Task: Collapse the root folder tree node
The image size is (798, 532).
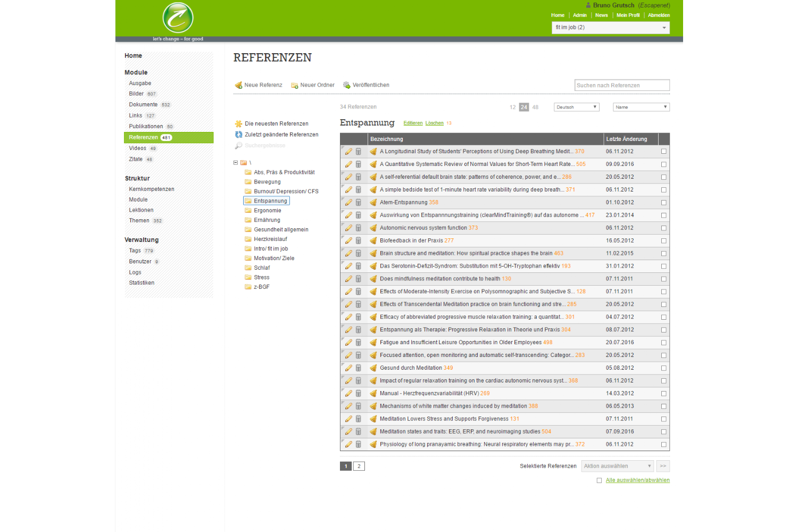Action: [x=236, y=163]
